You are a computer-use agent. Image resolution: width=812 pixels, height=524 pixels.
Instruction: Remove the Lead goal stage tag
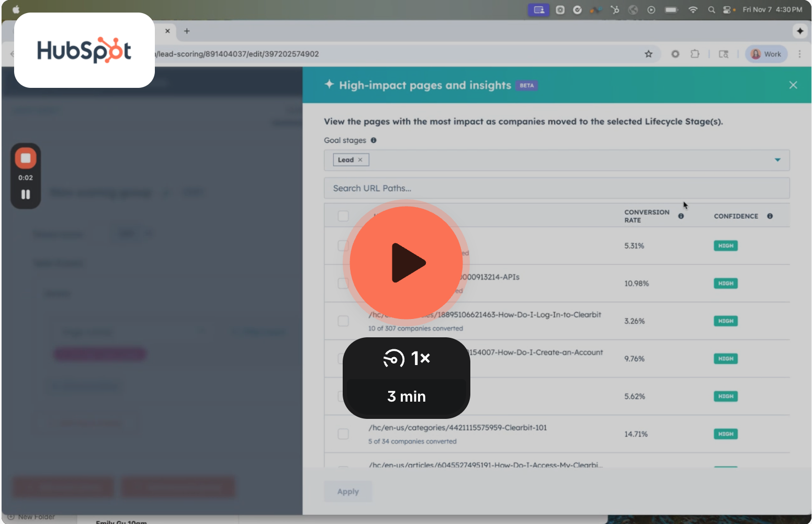[360, 160]
